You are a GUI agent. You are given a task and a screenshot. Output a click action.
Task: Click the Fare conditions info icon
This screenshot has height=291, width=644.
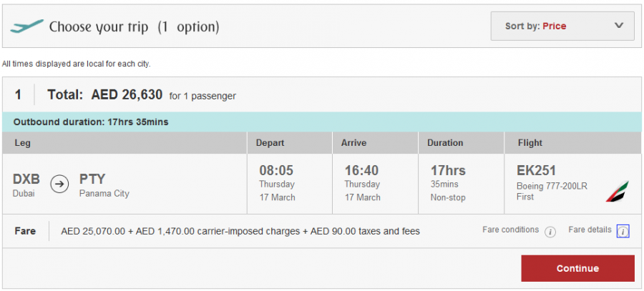pos(550,232)
